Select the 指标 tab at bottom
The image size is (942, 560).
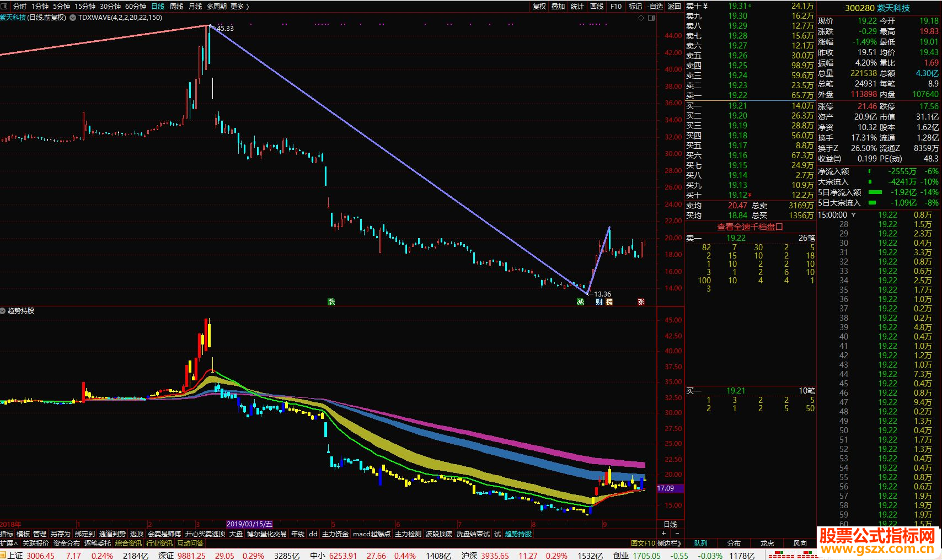coord(7,534)
